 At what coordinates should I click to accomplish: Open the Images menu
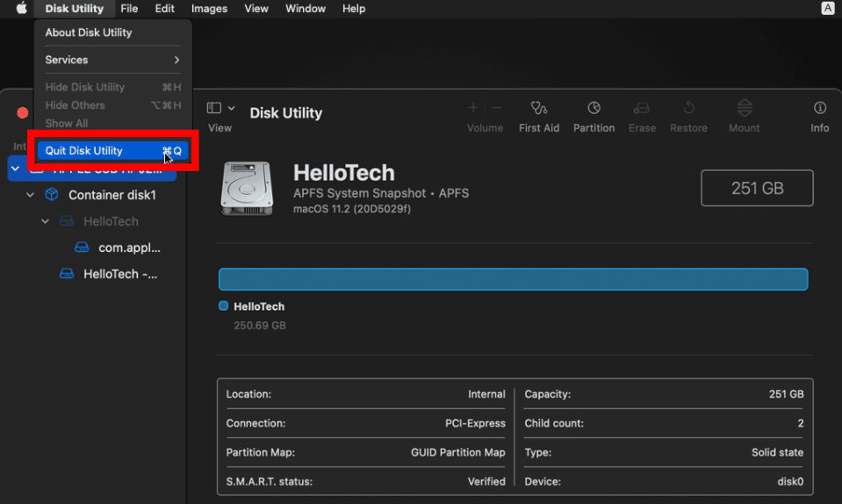tap(209, 9)
